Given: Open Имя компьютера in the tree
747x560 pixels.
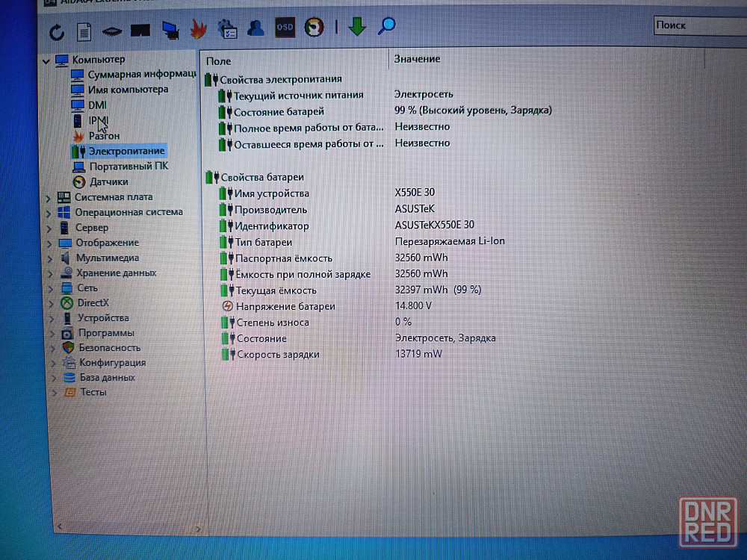Looking at the screenshot, I should (128, 90).
